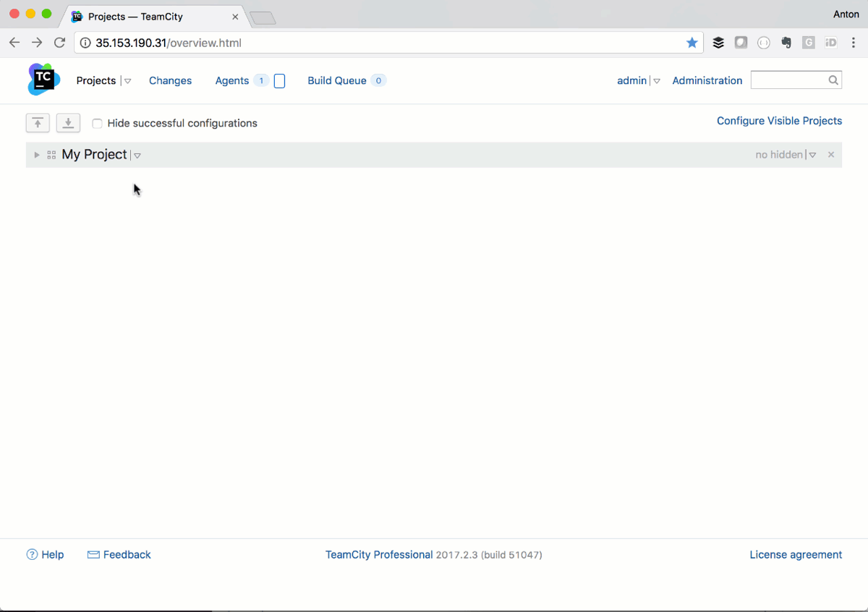The width and height of the screenshot is (868, 612).
Task: Collapse all projects using the up-arrow icon
Action: [38, 122]
